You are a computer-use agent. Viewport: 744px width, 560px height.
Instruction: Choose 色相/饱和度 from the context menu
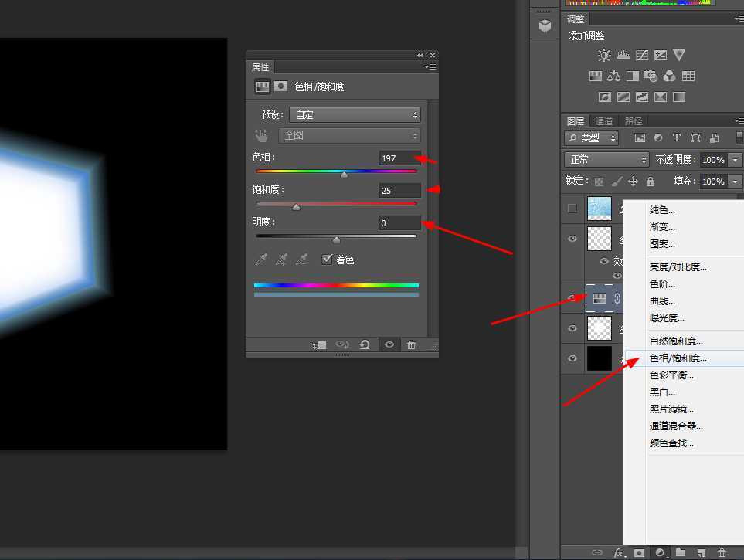click(678, 358)
